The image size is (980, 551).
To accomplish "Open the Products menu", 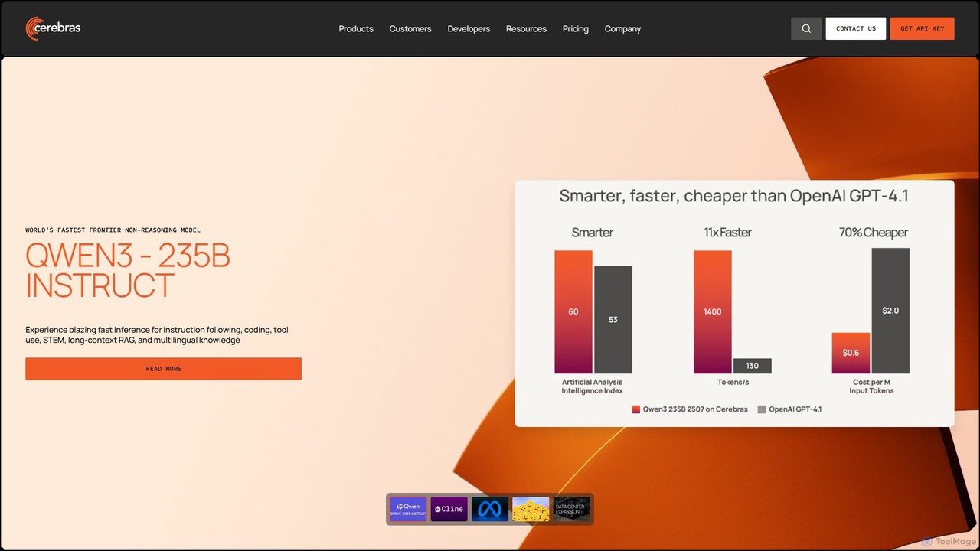I will (356, 29).
